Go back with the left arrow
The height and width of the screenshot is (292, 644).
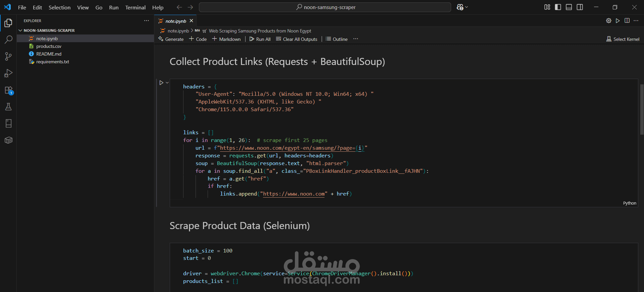coord(179,7)
